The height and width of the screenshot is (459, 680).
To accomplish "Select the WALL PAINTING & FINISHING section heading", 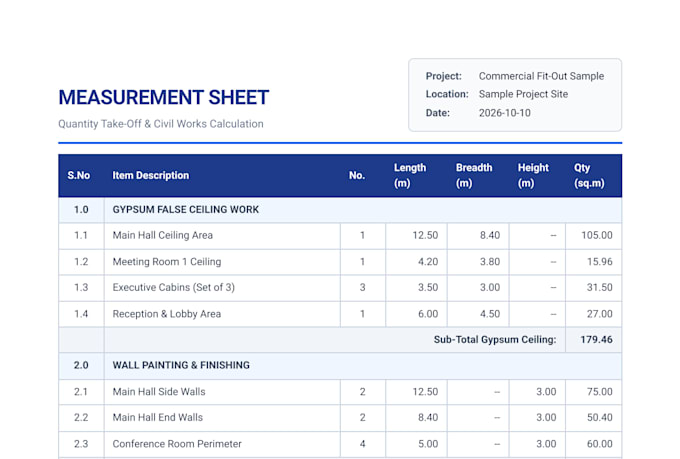I will tap(181, 365).
